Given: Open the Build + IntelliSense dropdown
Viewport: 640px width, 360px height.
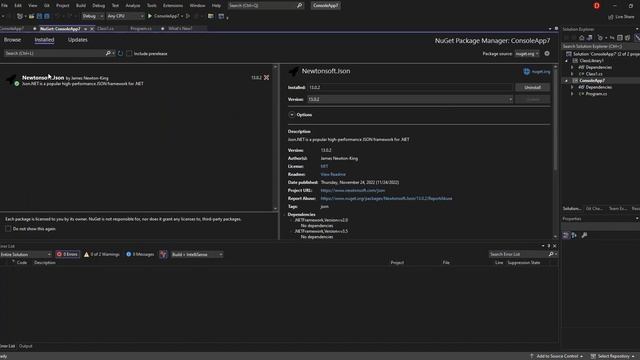Looking at the screenshot, I should point(197,254).
